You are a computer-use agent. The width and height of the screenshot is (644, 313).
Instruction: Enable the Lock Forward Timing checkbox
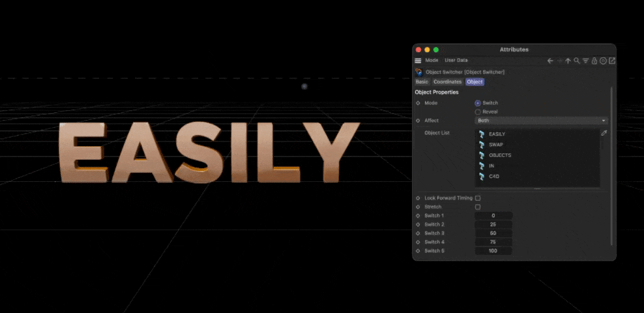pos(478,198)
